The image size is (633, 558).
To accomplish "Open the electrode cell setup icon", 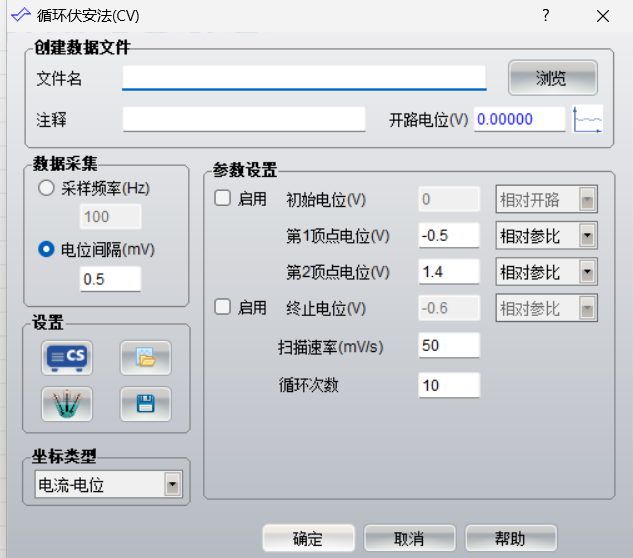I will pyautogui.click(x=67, y=404).
